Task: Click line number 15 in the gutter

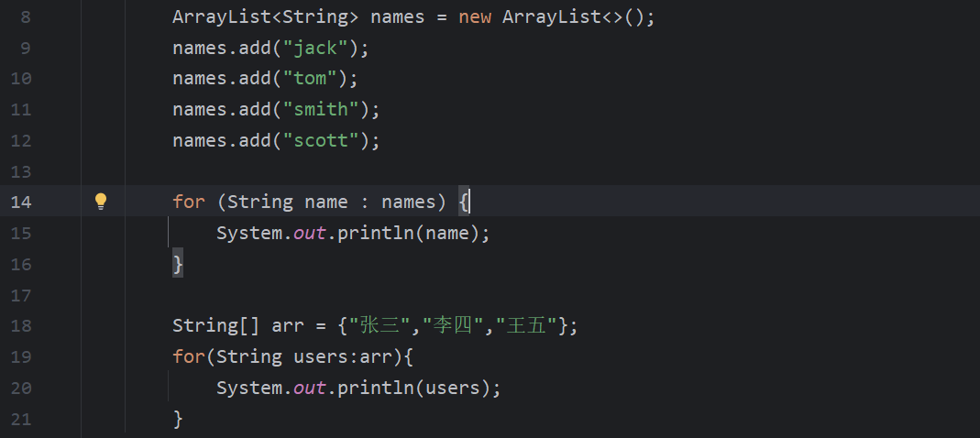Action: [x=20, y=234]
